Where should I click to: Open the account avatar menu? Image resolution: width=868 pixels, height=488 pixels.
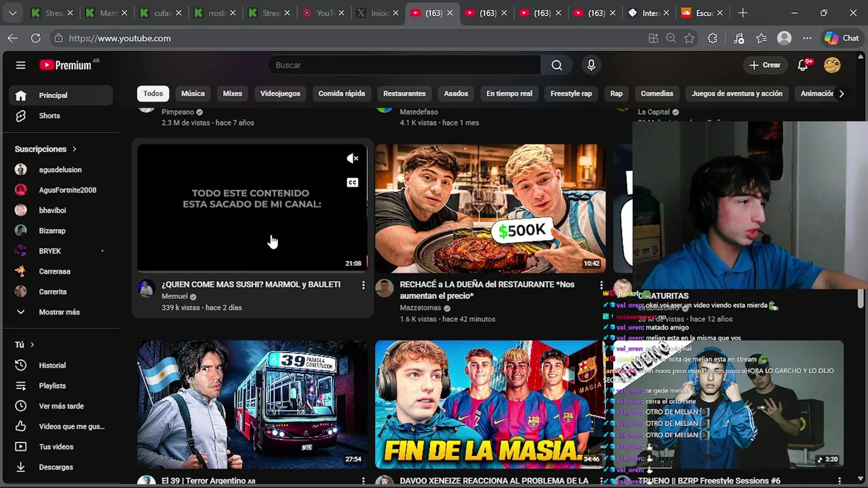click(832, 65)
